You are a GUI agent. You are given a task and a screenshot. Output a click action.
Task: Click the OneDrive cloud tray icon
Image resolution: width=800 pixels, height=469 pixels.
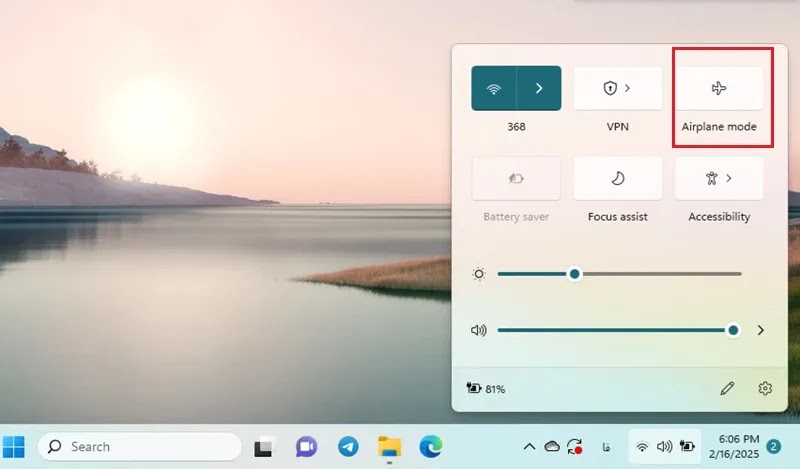pos(552,447)
